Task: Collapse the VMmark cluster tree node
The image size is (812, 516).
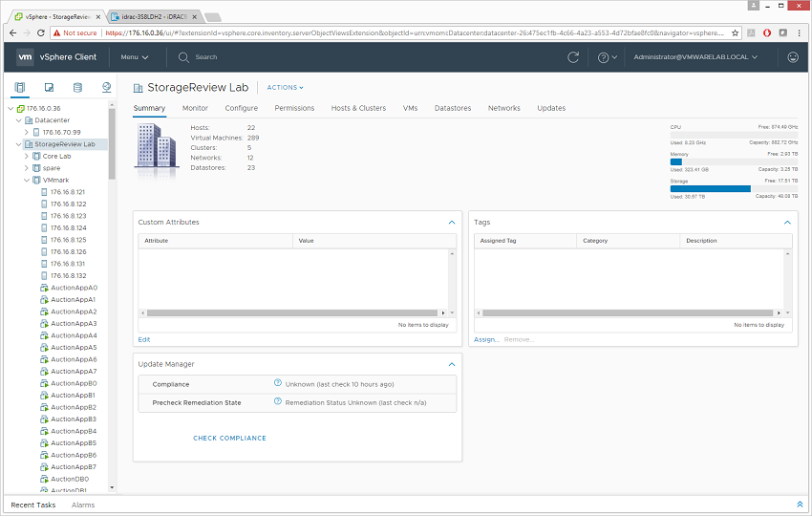Action: 27,180
